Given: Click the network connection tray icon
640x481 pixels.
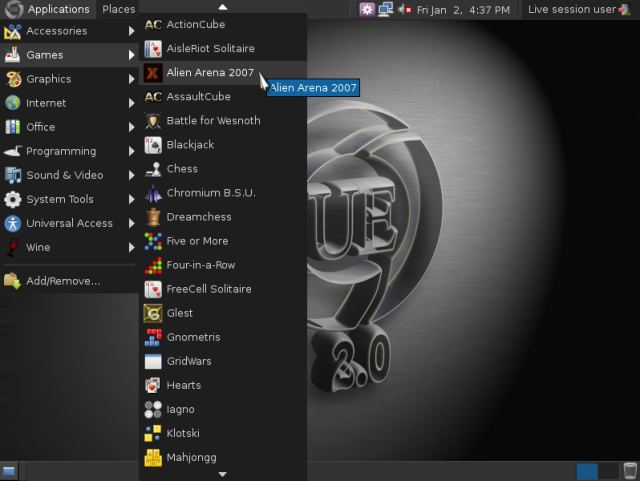Looking at the screenshot, I should pyautogui.click(x=385, y=9).
